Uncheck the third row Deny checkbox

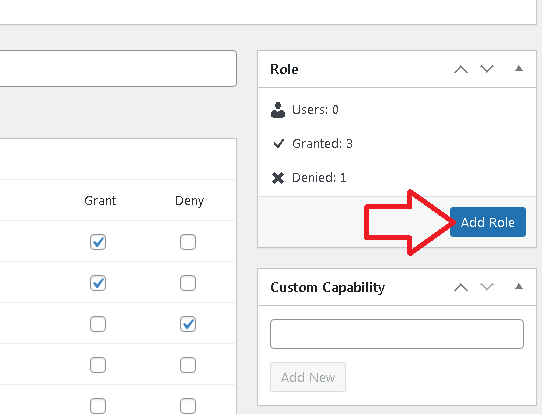coord(188,324)
